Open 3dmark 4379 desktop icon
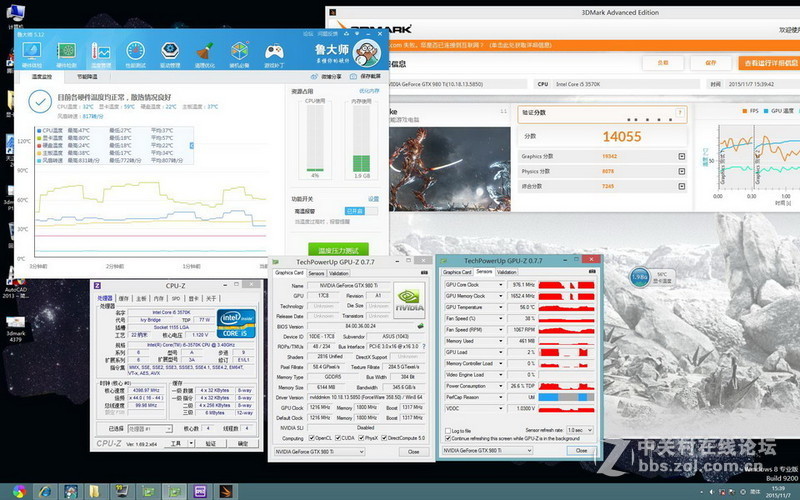The height and width of the screenshot is (500, 800). click(15, 329)
